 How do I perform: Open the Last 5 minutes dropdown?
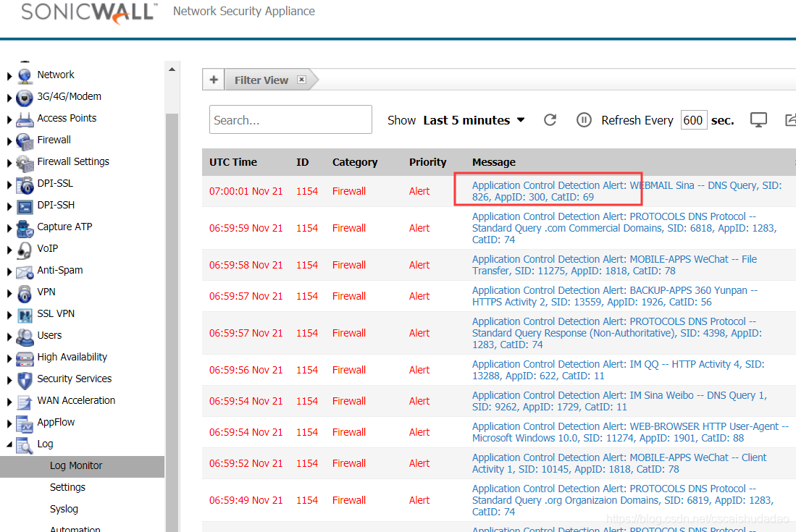[x=474, y=120]
